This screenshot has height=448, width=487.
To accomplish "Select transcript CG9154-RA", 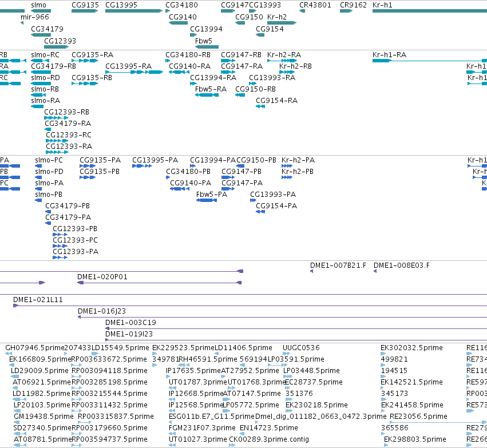I will click(276, 101).
